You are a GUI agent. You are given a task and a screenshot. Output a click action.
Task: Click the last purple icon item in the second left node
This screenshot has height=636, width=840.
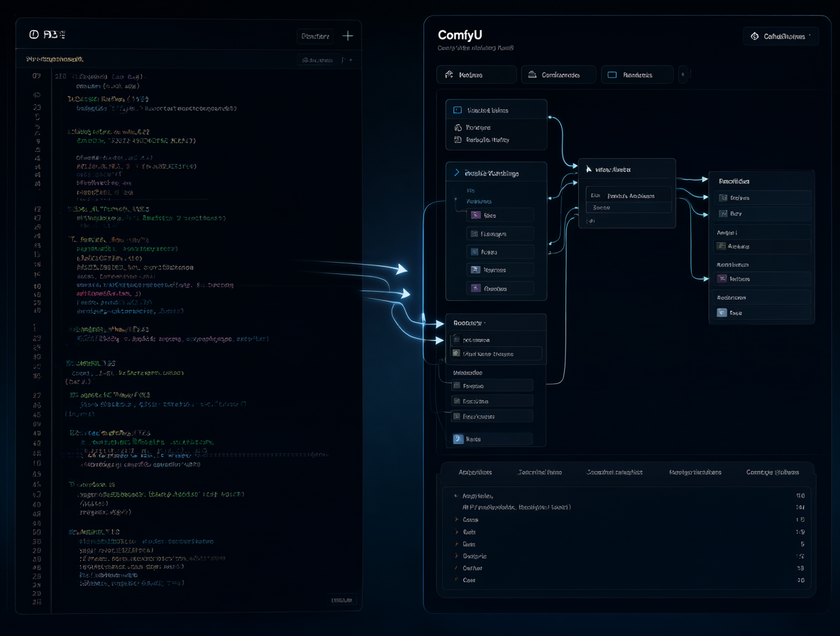(500, 288)
